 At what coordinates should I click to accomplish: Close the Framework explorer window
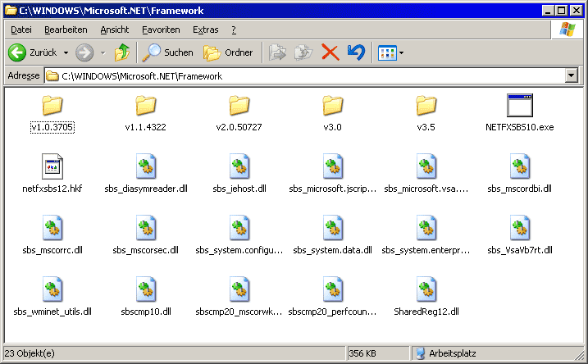[577, 11]
